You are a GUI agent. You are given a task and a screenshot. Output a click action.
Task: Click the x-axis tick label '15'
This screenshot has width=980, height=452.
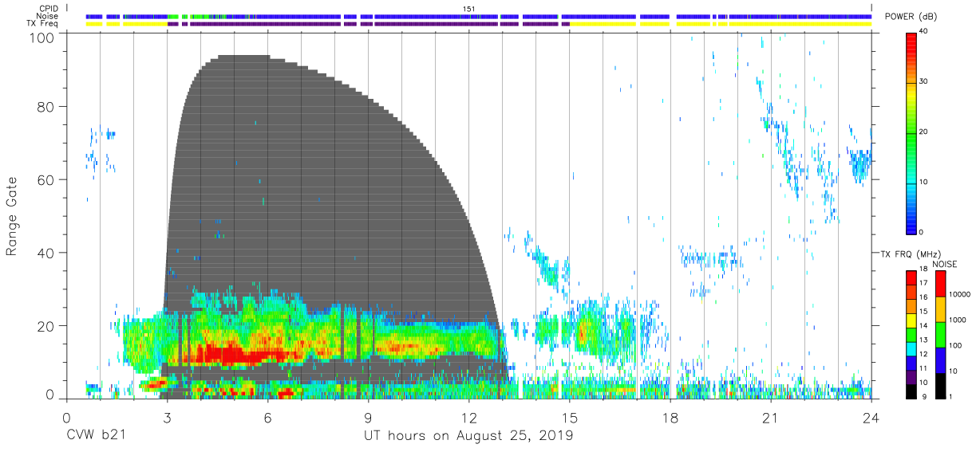point(569,418)
